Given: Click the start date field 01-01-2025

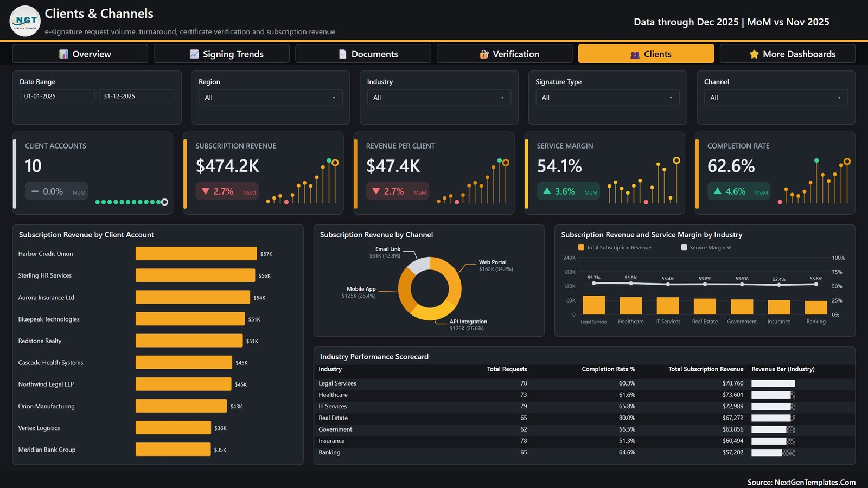Looking at the screenshot, I should (57, 96).
